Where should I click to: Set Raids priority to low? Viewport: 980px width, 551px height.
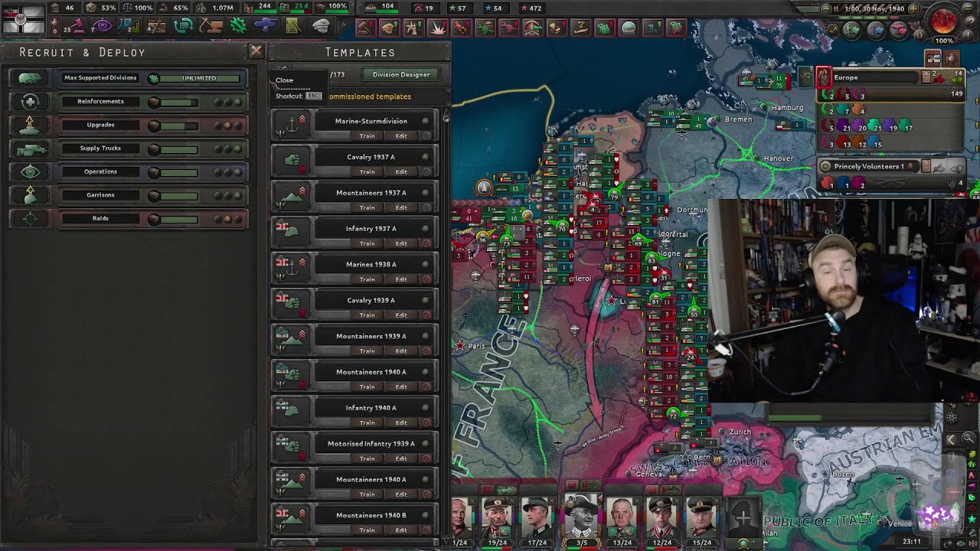tap(218, 220)
